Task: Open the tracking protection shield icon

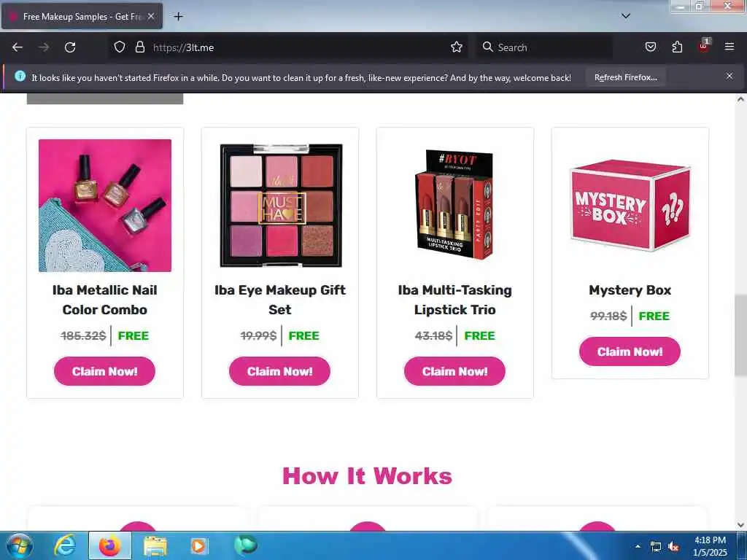Action: [x=120, y=47]
